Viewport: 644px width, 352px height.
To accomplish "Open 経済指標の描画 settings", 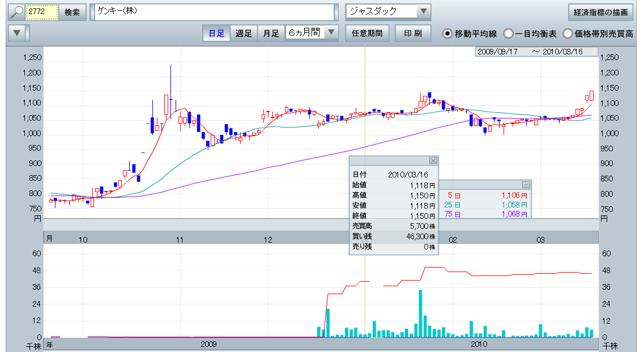I will [600, 12].
